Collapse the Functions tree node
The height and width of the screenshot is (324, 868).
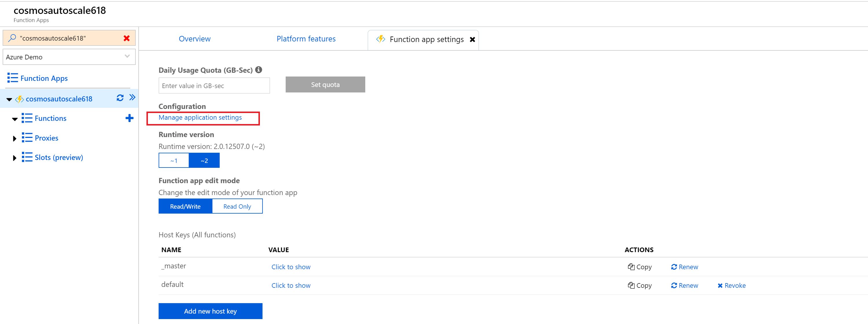tap(15, 119)
